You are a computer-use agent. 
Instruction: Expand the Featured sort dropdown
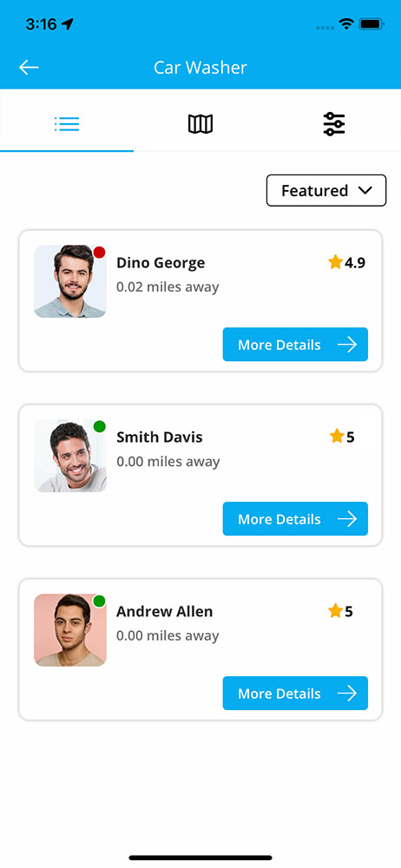click(x=326, y=190)
